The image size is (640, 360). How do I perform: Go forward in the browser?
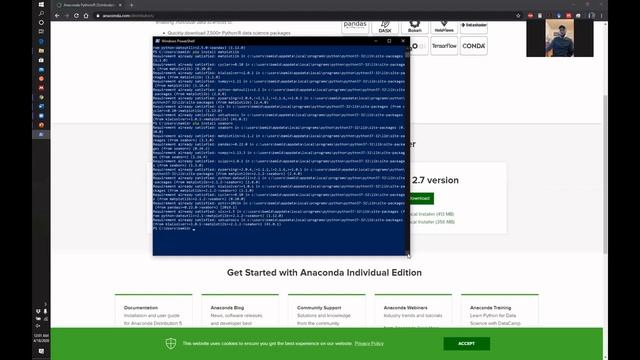pyautogui.click(x=67, y=16)
